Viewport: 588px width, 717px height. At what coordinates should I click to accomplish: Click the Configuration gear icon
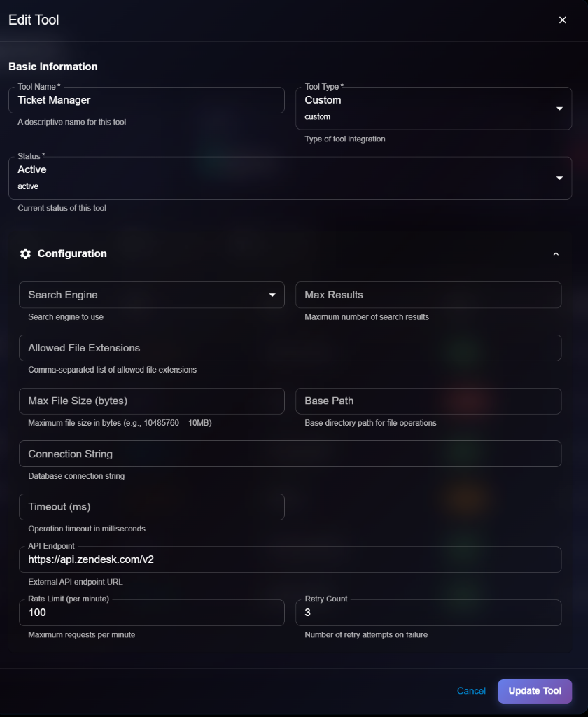pyautogui.click(x=25, y=253)
